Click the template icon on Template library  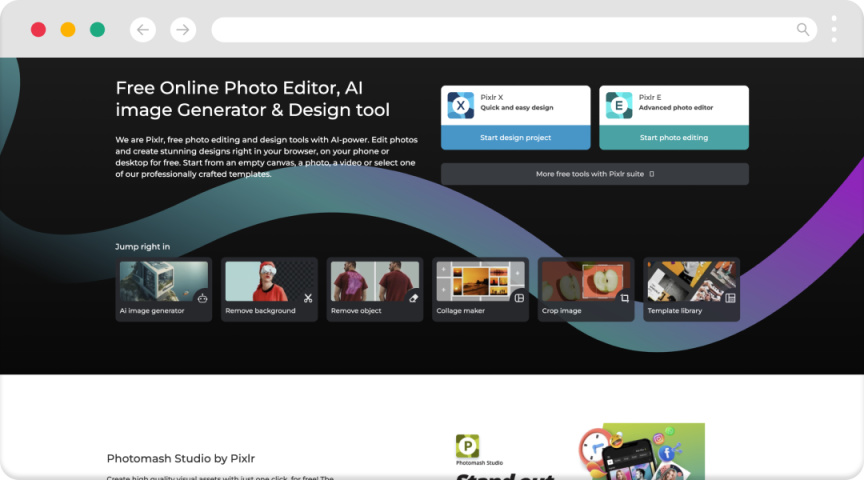tap(730, 298)
